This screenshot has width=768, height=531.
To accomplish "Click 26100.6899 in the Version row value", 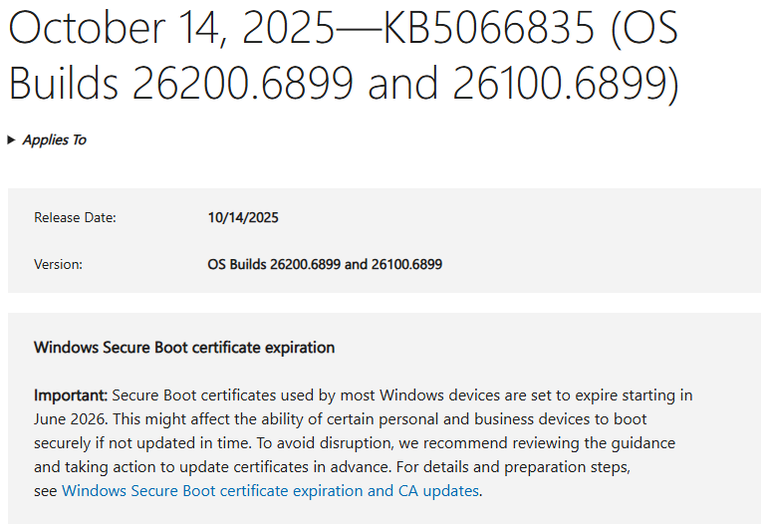I will 407,265.
